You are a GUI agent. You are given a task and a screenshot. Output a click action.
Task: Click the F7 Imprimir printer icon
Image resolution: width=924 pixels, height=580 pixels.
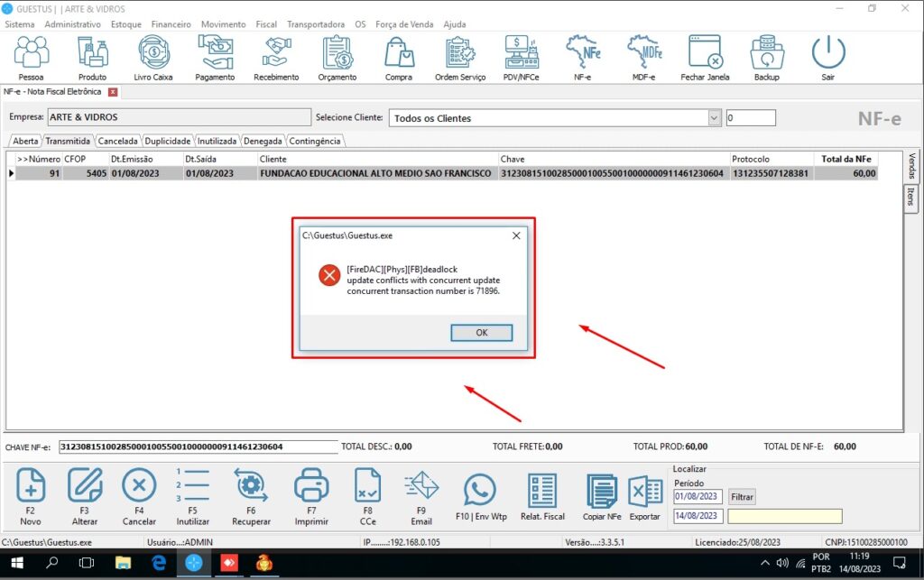coord(311,489)
